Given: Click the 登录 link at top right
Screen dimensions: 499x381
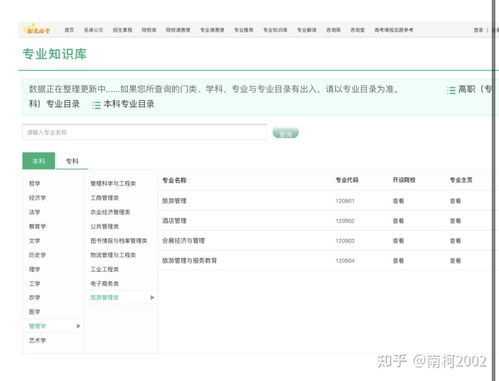Looking at the screenshot, I should click(478, 30).
